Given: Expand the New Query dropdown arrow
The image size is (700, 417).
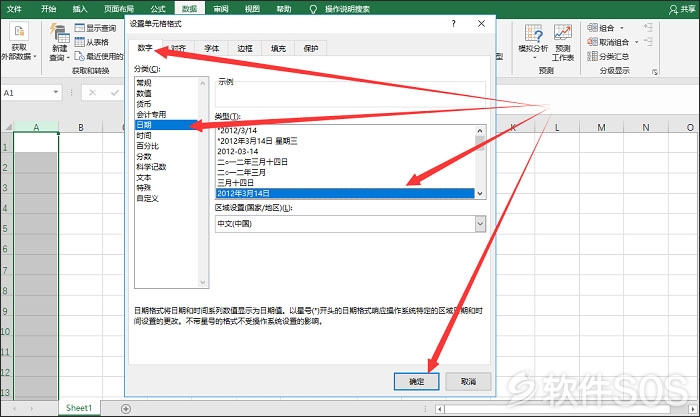Looking at the screenshot, I should pyautogui.click(x=68, y=58).
